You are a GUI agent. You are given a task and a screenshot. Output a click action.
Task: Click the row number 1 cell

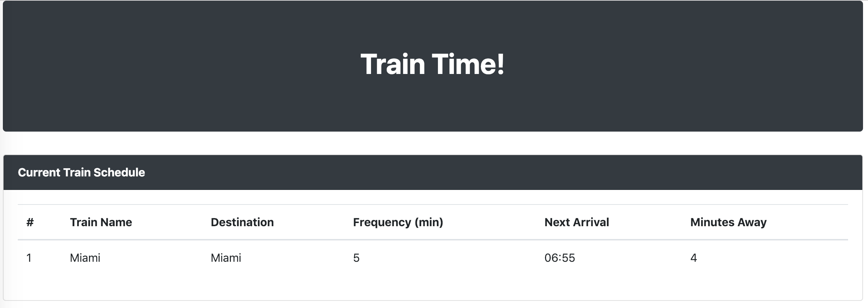tap(29, 257)
